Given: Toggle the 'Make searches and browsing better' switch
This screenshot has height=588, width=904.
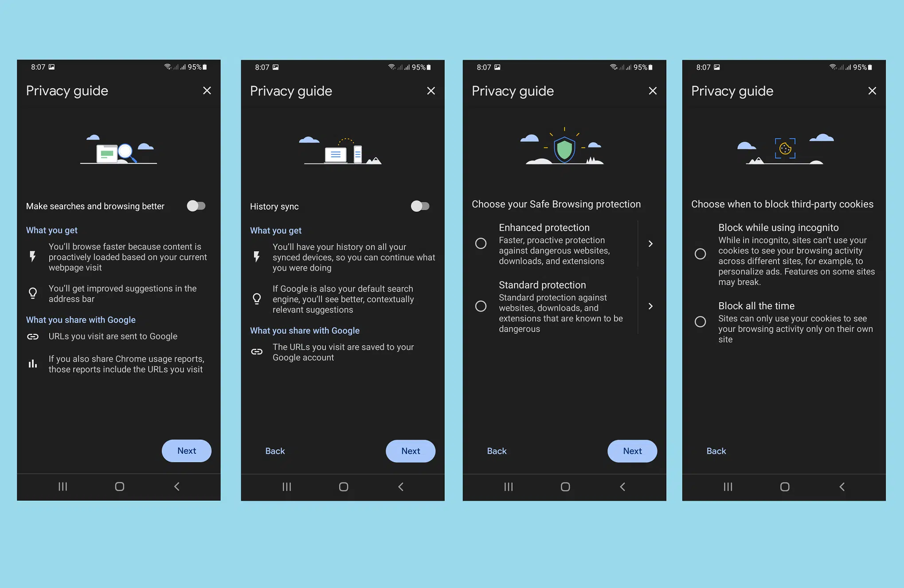Looking at the screenshot, I should [195, 206].
